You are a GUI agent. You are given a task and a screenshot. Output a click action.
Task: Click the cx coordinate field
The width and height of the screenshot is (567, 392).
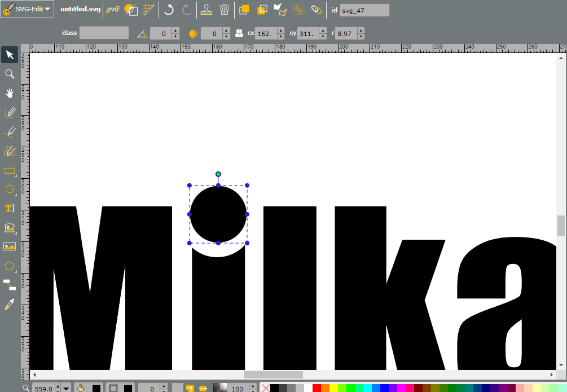point(266,34)
